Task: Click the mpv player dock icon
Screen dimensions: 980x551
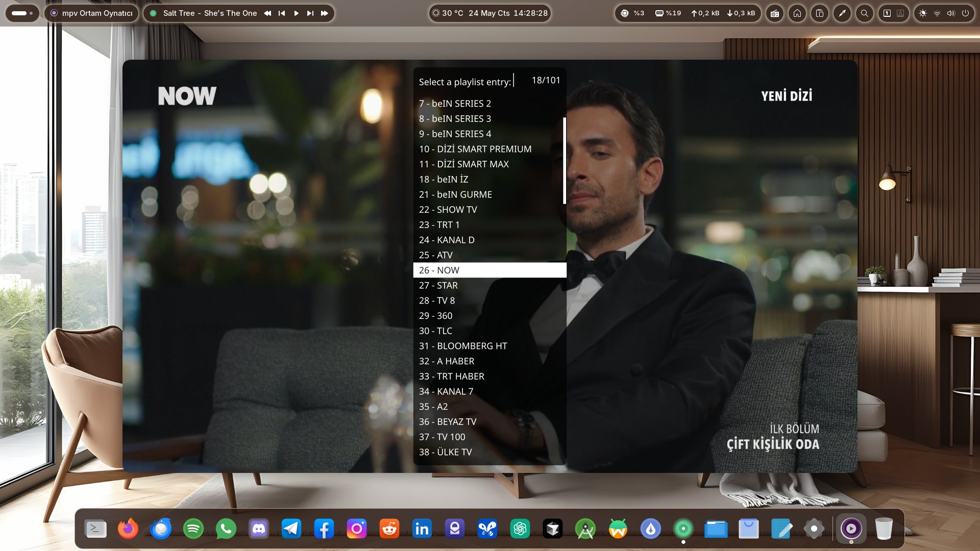Action: point(851,529)
